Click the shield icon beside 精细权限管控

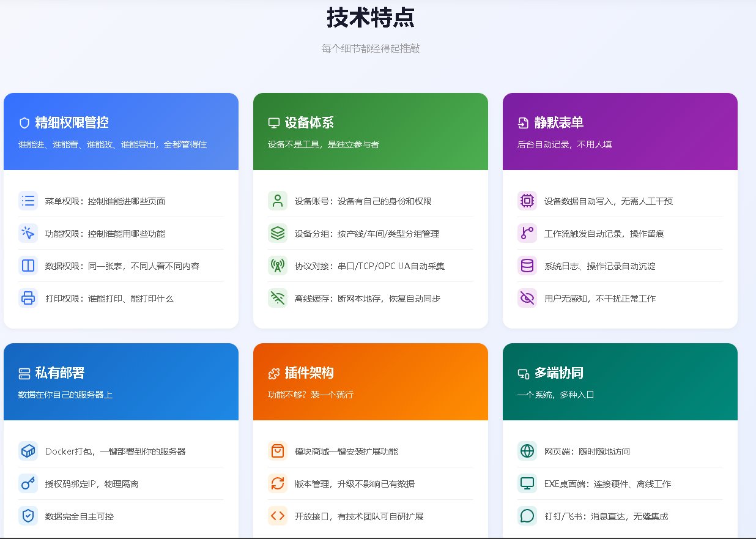coord(24,123)
